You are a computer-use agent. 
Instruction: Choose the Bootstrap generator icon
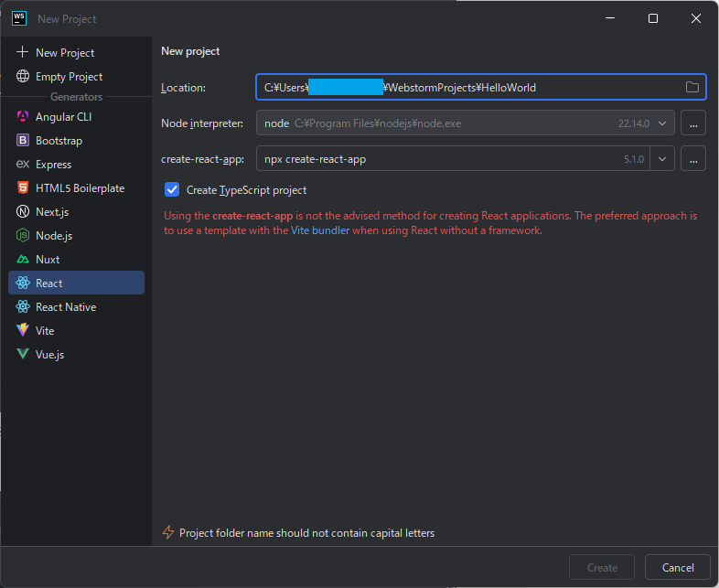point(23,141)
